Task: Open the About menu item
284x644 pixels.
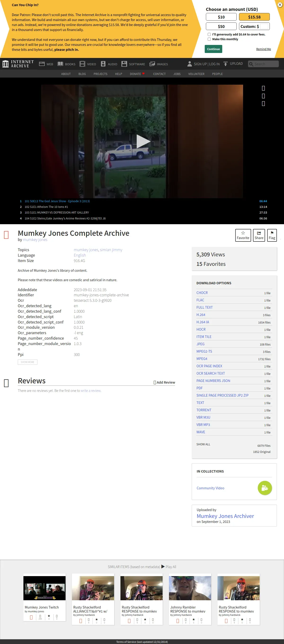Action: tap(66, 74)
